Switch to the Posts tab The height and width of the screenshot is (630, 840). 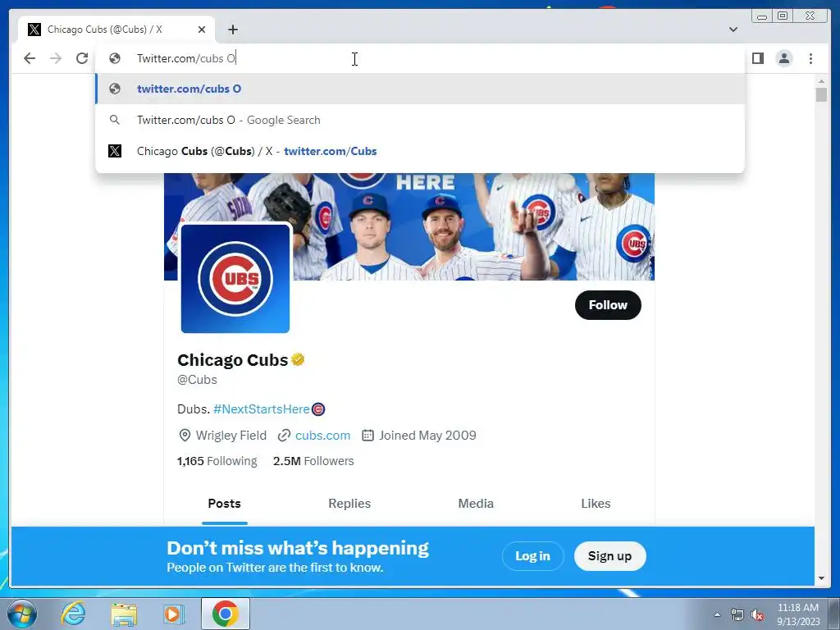225,504
